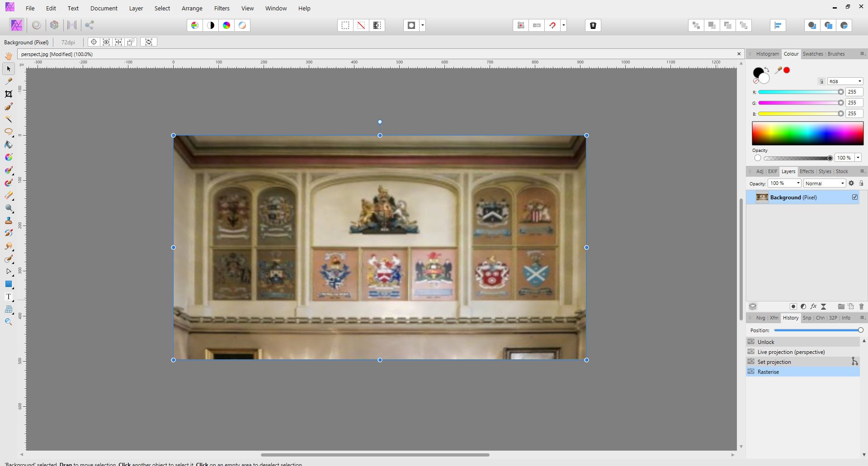This screenshot has height=466, width=868.
Task: Open the Colour panel preferences menu
Action: [862, 54]
